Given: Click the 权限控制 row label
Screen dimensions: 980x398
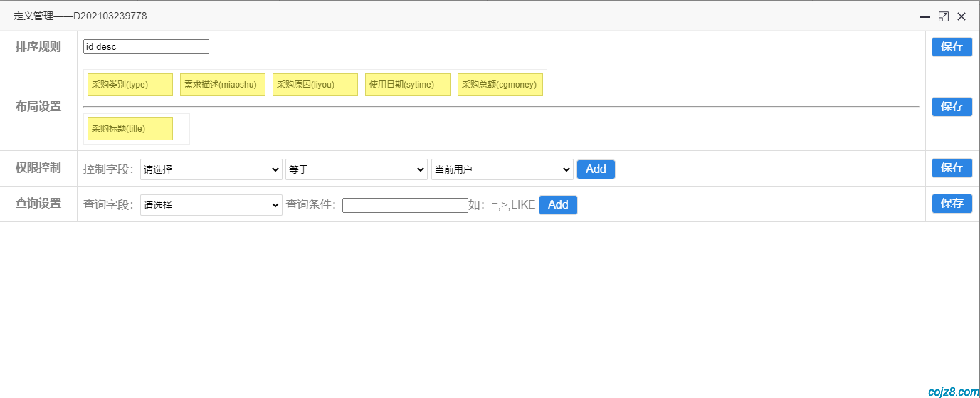Looking at the screenshot, I should click(38, 168).
